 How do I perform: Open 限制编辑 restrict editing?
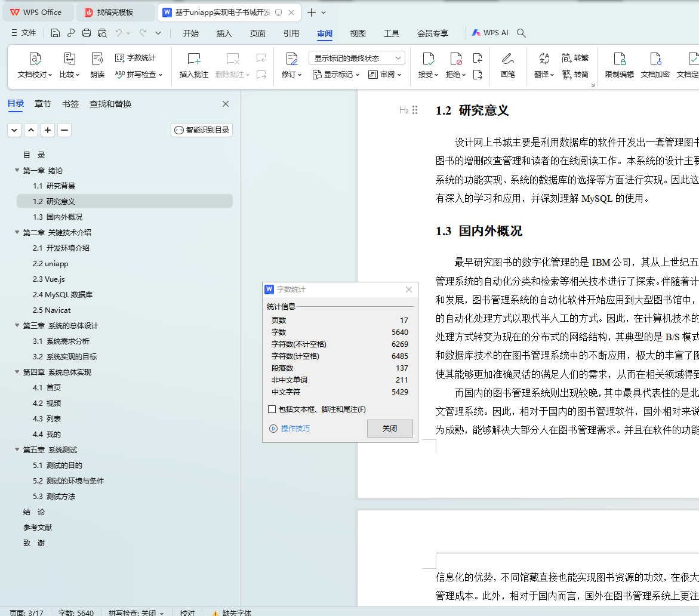[619, 66]
